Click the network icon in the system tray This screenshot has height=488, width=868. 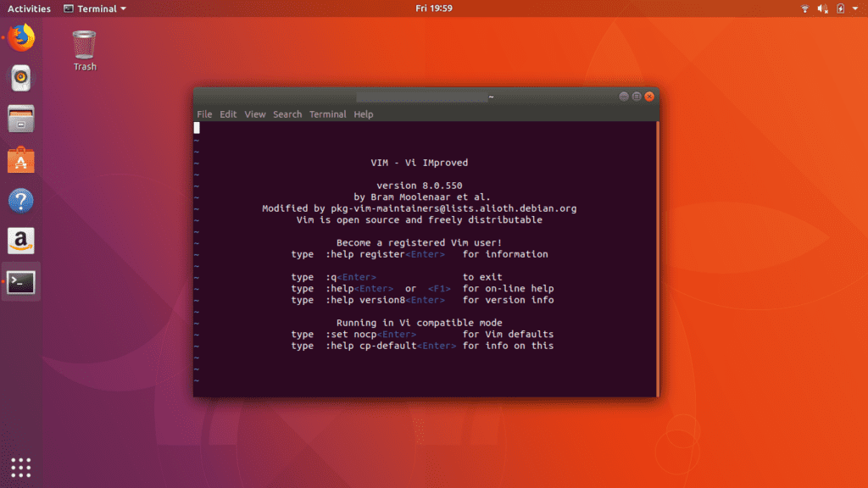click(x=804, y=8)
